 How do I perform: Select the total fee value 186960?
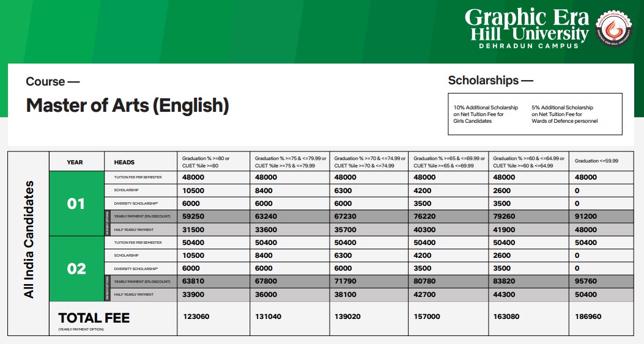(x=588, y=317)
